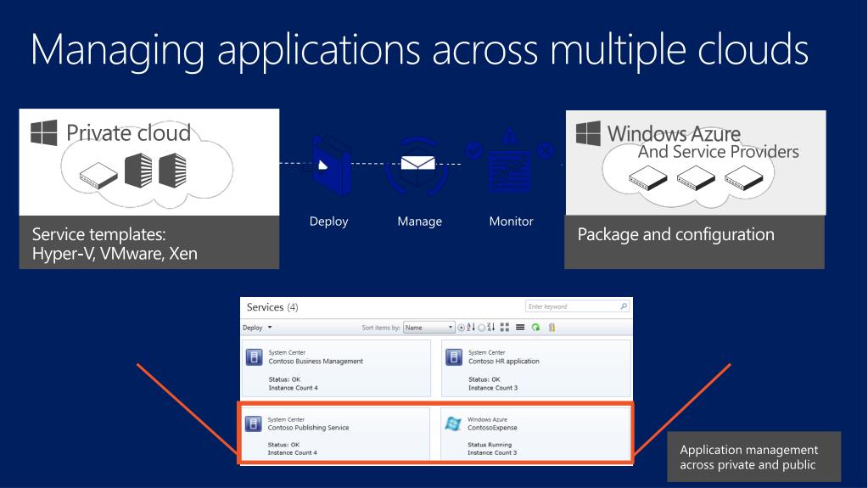Click the magnifier search icon
The height and width of the screenshot is (488, 868).
pyautogui.click(x=624, y=306)
